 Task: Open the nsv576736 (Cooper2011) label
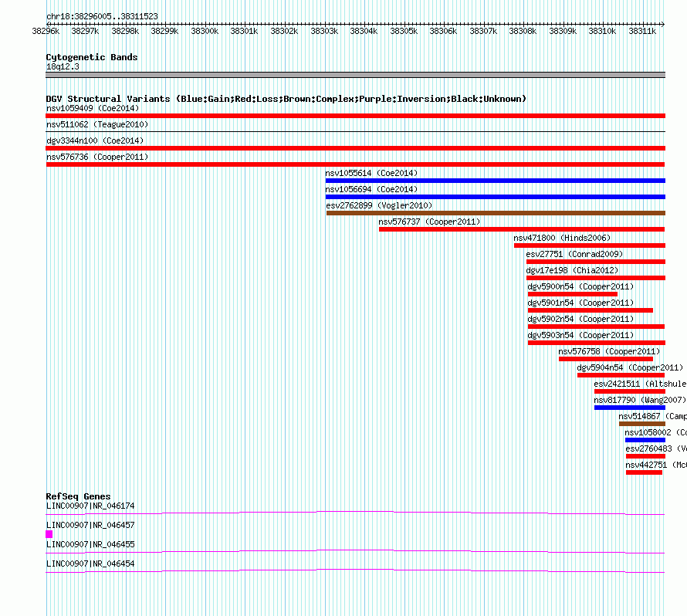click(97, 157)
